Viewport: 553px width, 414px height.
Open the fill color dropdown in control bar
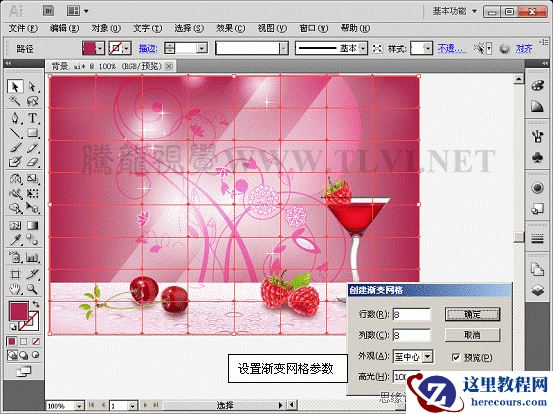pyautogui.click(x=101, y=48)
